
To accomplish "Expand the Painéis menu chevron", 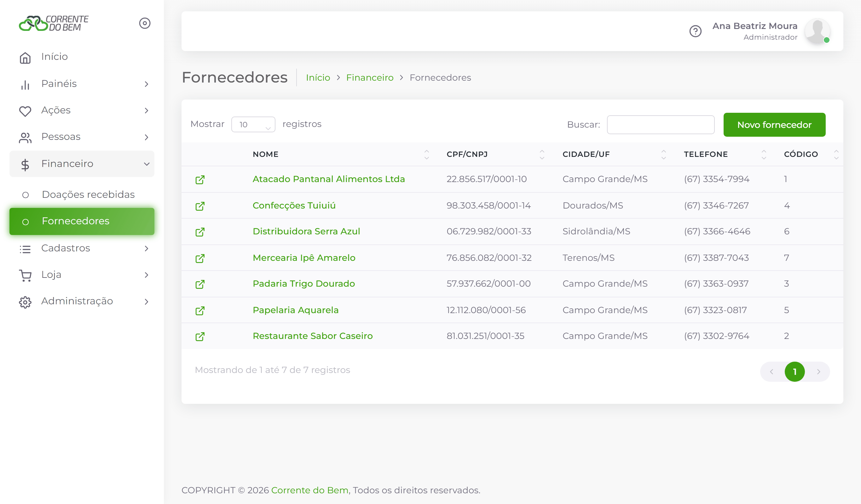I will click(x=147, y=84).
